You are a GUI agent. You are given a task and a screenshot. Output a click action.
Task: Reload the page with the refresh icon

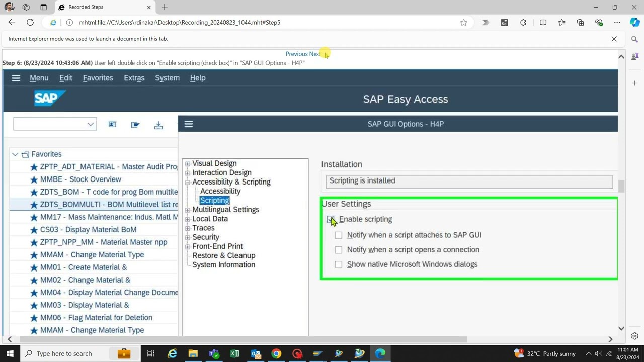click(x=30, y=22)
